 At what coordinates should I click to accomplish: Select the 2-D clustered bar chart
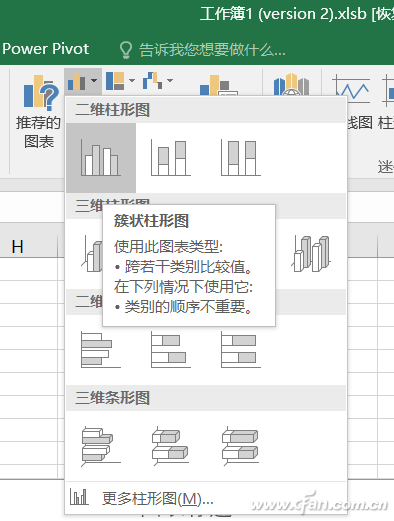click(101, 349)
